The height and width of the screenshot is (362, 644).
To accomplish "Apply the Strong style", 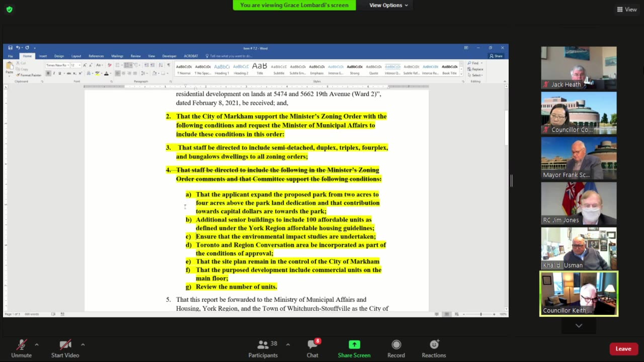I will [x=355, y=69].
